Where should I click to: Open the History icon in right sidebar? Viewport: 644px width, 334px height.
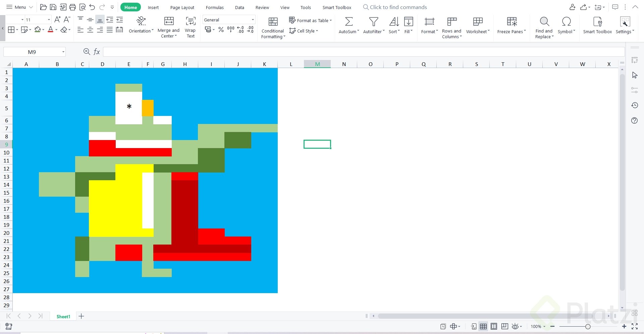[x=634, y=105]
